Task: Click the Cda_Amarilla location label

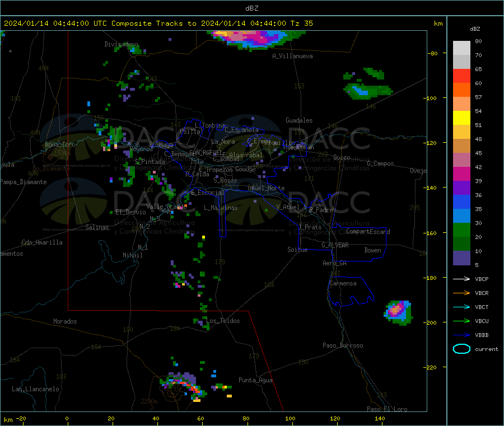Action: click(x=42, y=242)
